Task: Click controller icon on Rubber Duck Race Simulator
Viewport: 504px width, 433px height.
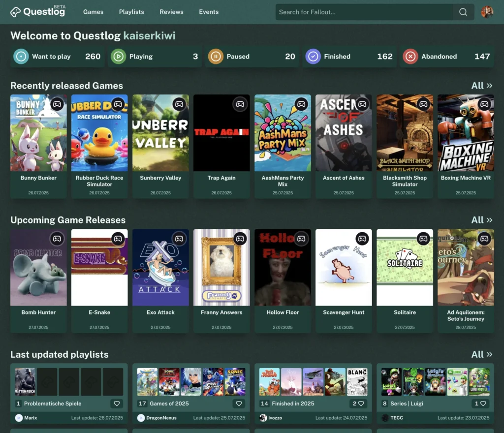Action: [x=118, y=104]
